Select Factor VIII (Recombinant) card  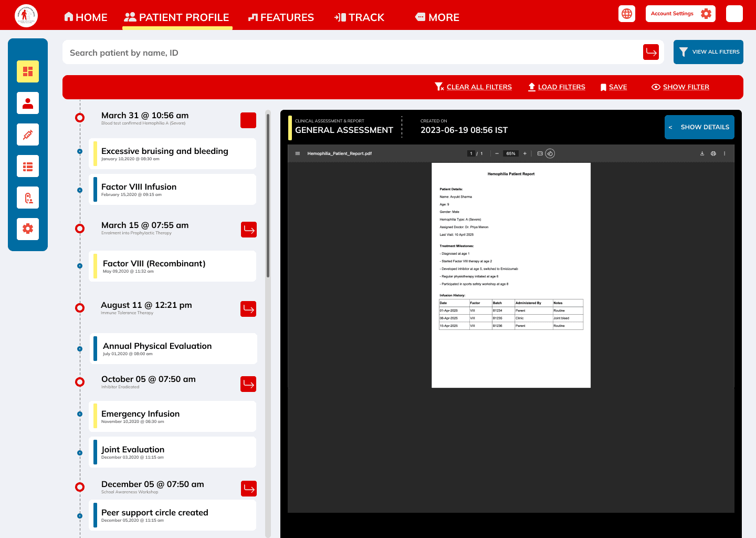point(173,266)
